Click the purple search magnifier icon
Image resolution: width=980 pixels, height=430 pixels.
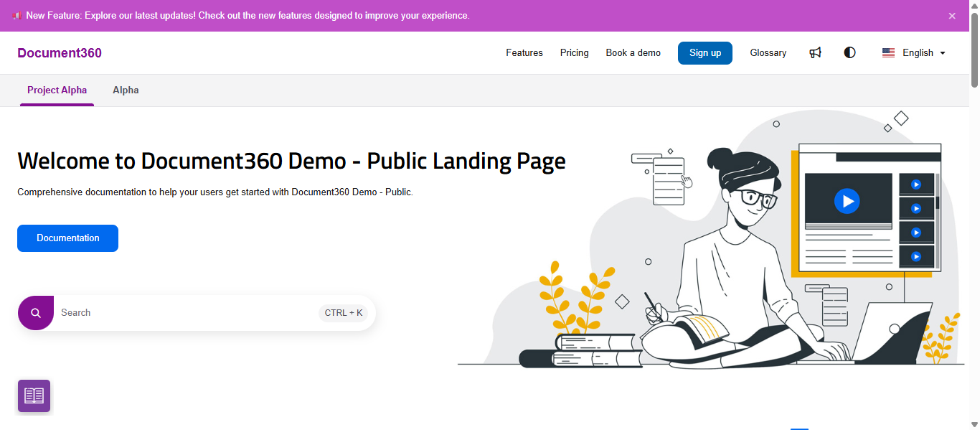tap(36, 313)
